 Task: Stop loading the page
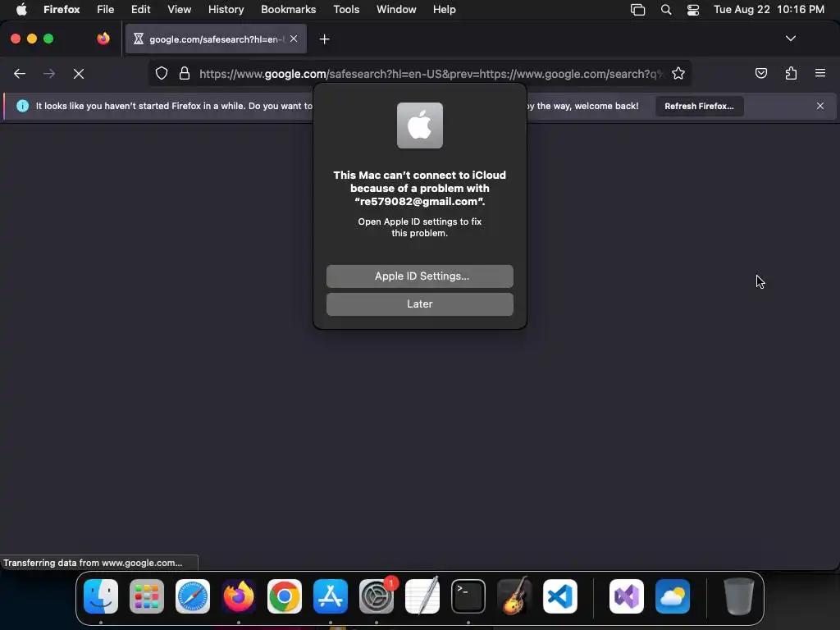point(79,73)
